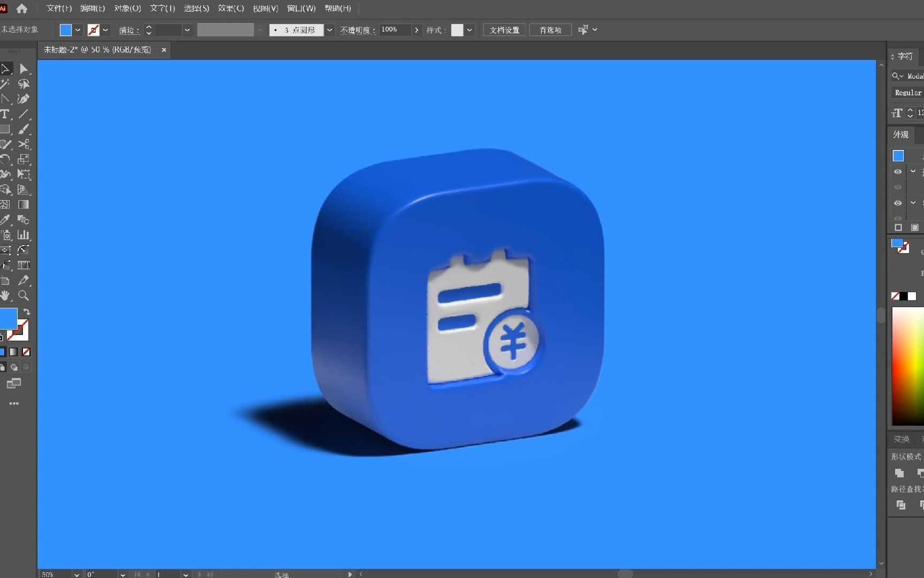Set paint mode to None
Screen dimensions: 924x578
[26, 352]
